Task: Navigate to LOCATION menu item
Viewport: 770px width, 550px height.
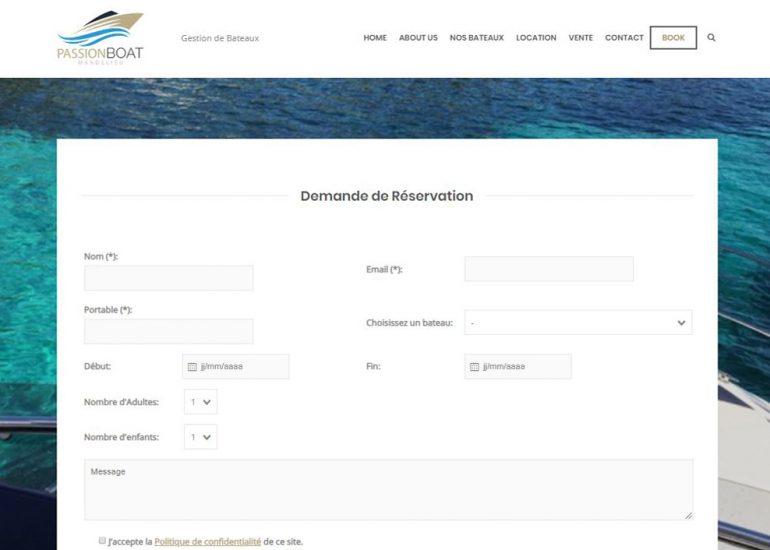Action: point(536,38)
